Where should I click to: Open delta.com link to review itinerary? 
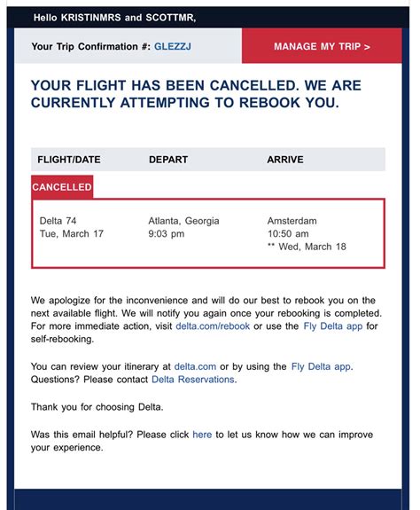click(195, 366)
